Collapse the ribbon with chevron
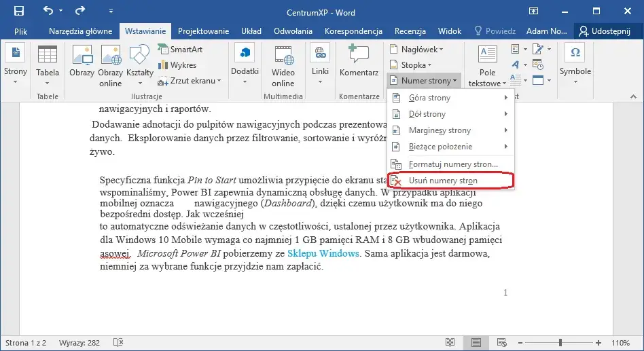This screenshot has width=644, height=351. tap(633, 96)
